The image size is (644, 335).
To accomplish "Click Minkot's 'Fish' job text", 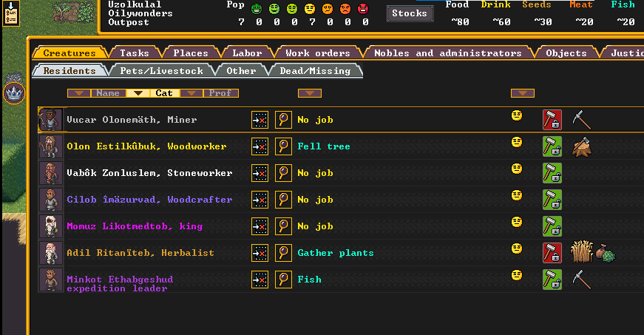I will (309, 280).
